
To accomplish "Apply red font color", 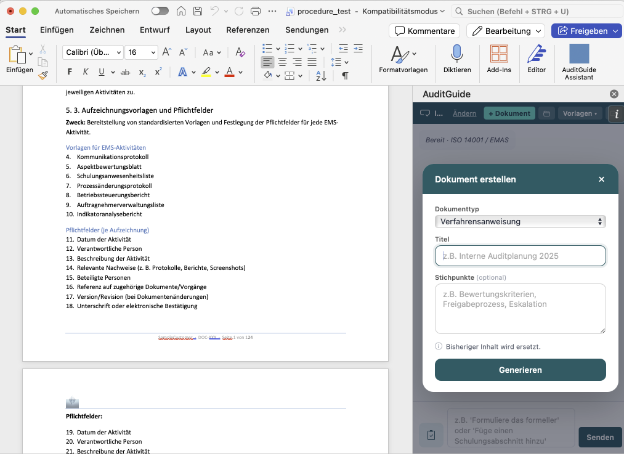I will (230, 72).
